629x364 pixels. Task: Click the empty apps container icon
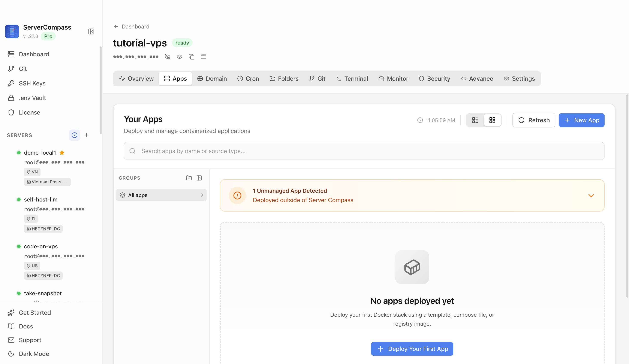point(412,267)
